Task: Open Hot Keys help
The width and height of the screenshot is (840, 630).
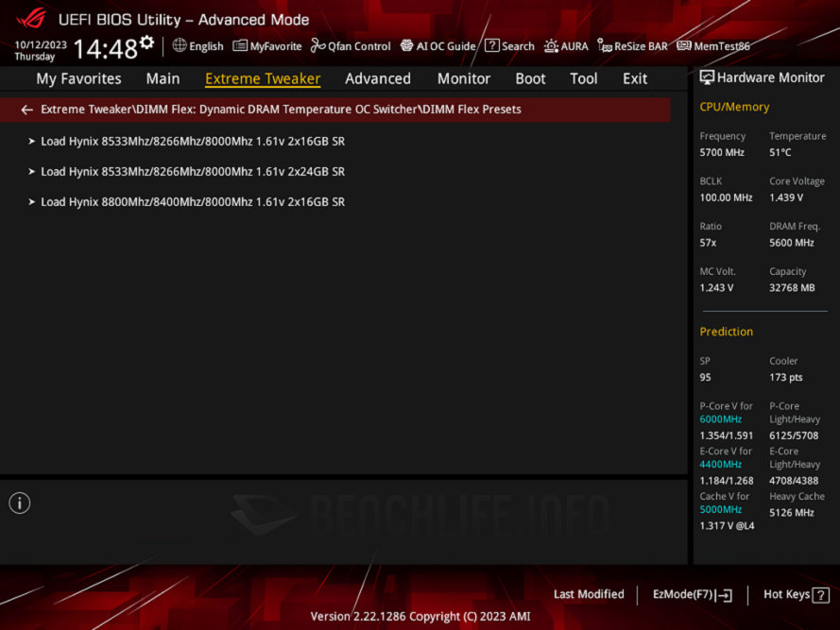Action: tap(796, 594)
